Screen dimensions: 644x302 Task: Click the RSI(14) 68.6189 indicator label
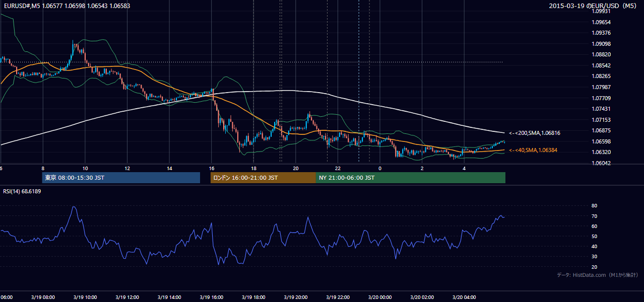click(22, 191)
